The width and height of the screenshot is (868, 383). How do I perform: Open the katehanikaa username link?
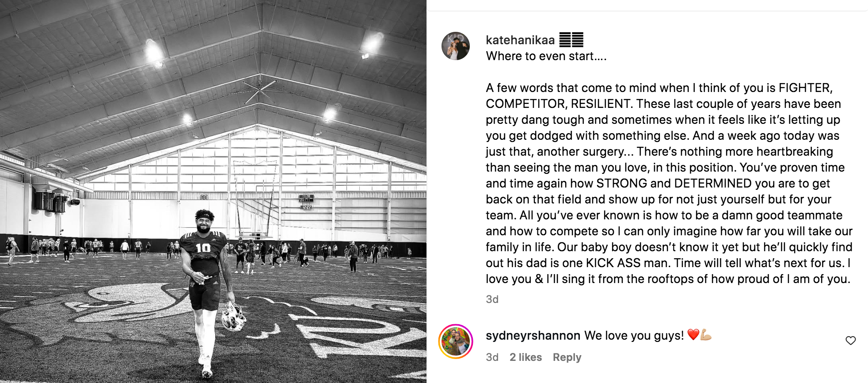click(x=520, y=40)
